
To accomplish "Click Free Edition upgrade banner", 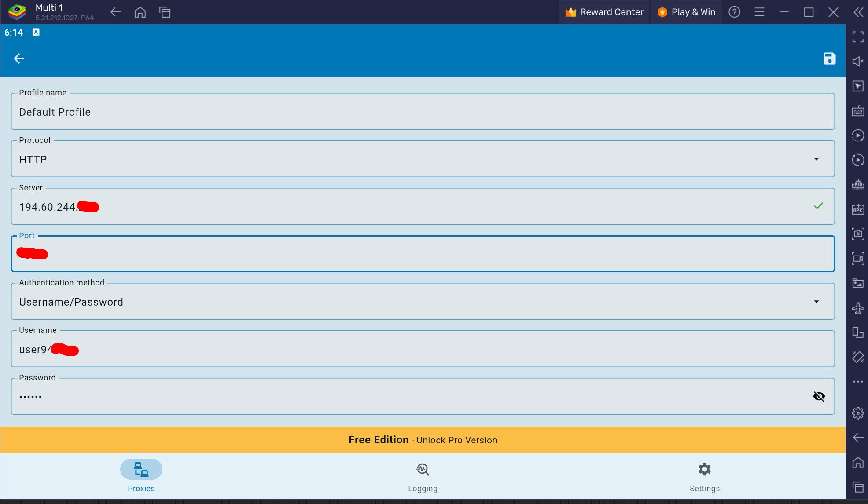I will point(423,439).
